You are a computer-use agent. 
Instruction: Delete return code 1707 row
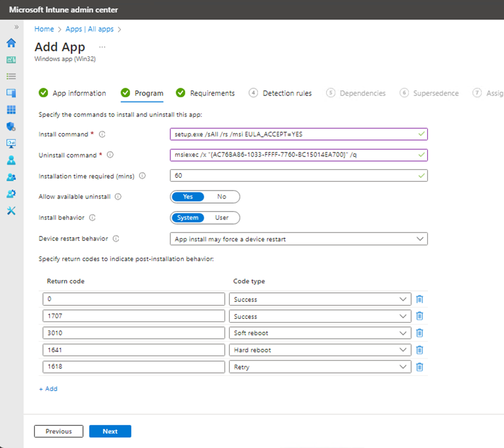point(420,316)
